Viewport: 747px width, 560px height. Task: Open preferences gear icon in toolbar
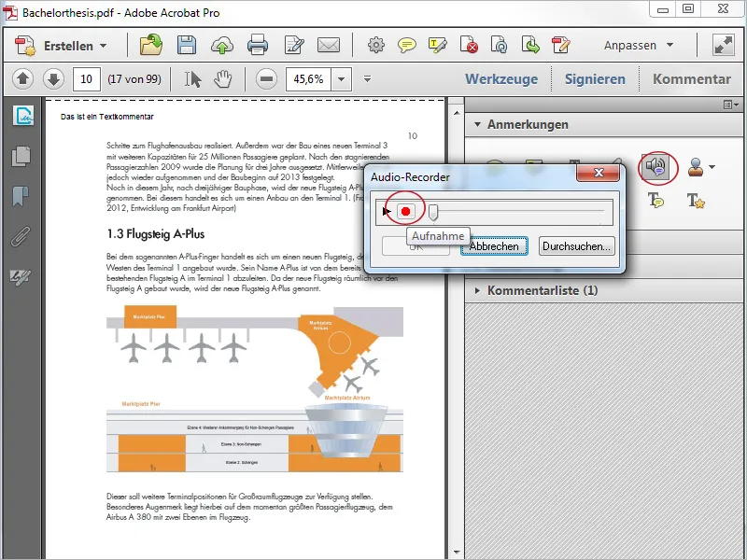coord(376,45)
